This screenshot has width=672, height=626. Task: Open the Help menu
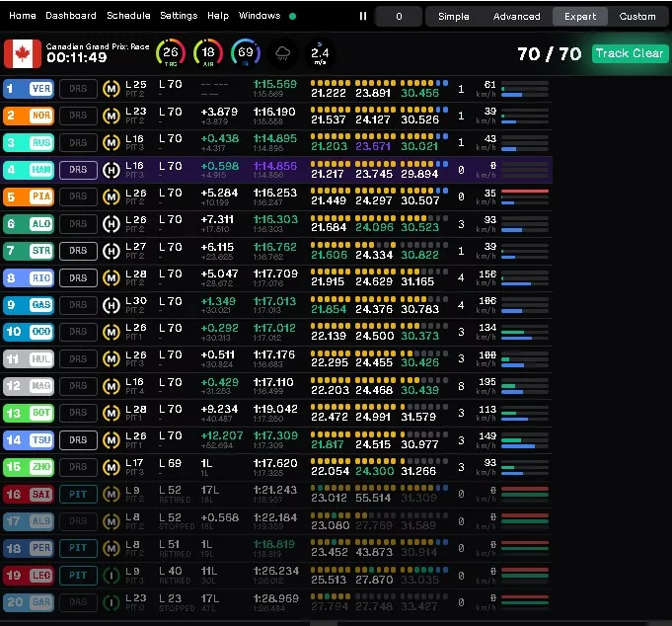218,16
